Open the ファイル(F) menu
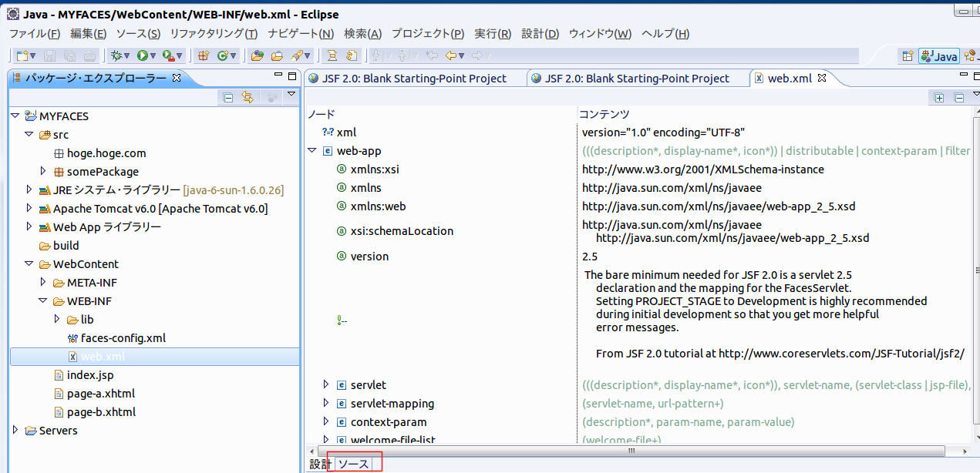 click(x=35, y=34)
